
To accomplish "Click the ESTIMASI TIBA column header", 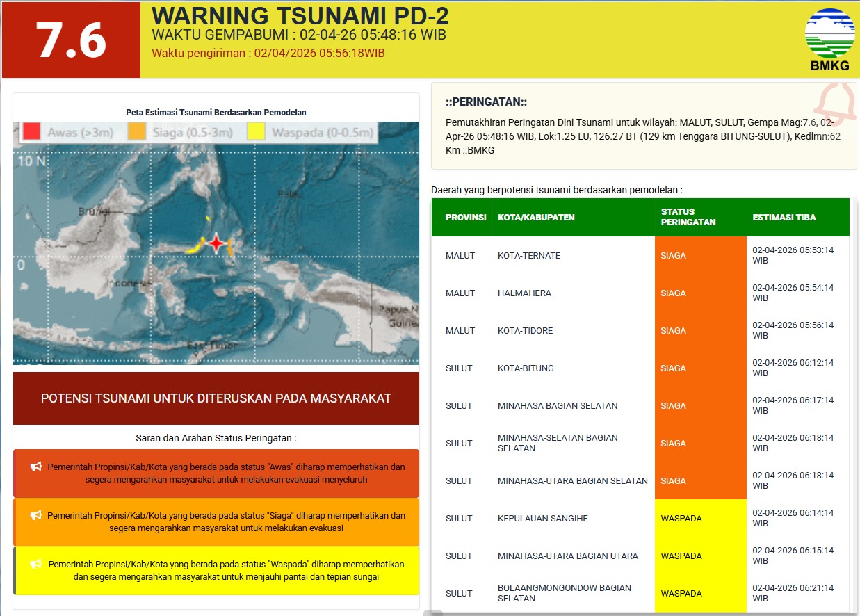I will [782, 217].
